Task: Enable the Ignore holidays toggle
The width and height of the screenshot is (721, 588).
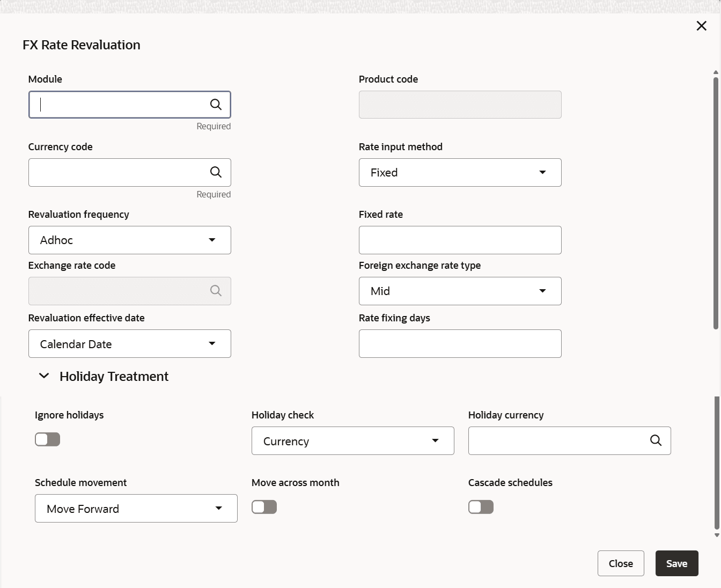Action: tap(48, 439)
